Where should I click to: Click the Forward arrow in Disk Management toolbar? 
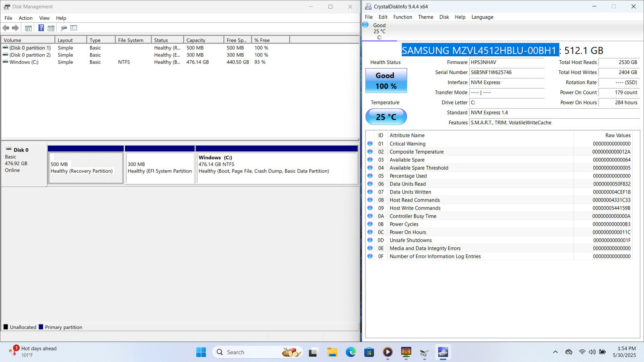[15, 28]
